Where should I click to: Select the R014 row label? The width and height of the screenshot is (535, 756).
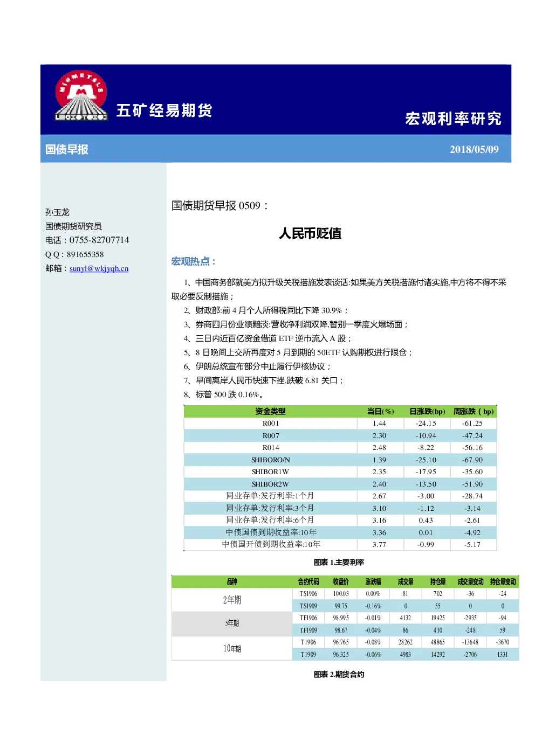tap(271, 448)
